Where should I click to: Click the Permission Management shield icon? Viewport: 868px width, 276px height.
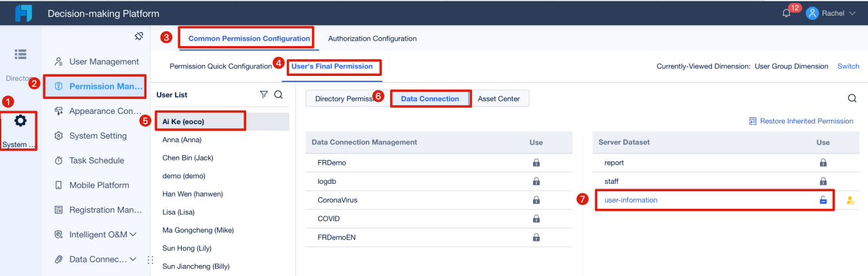click(x=58, y=86)
